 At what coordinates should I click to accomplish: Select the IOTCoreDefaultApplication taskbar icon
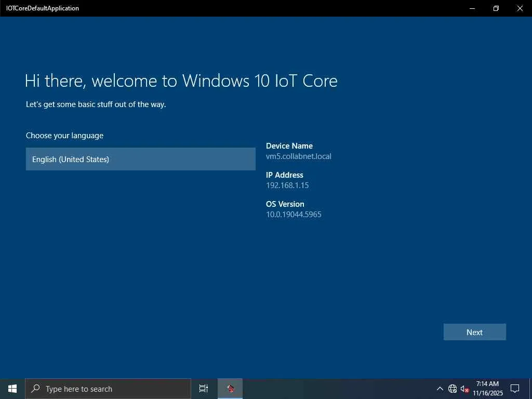pyautogui.click(x=230, y=389)
